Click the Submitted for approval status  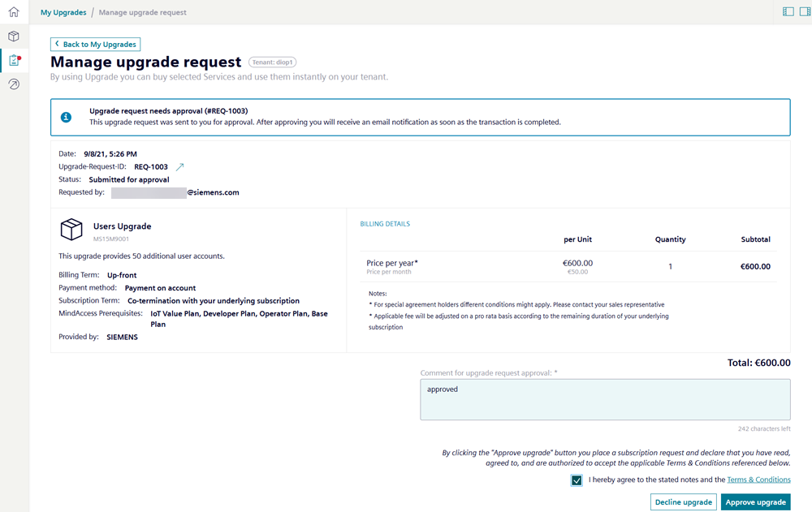point(129,179)
